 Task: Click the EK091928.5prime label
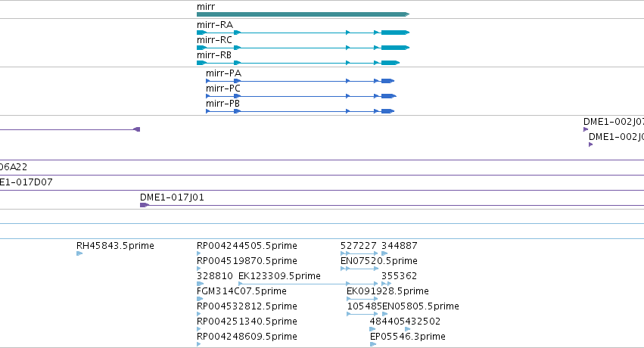click(x=387, y=291)
